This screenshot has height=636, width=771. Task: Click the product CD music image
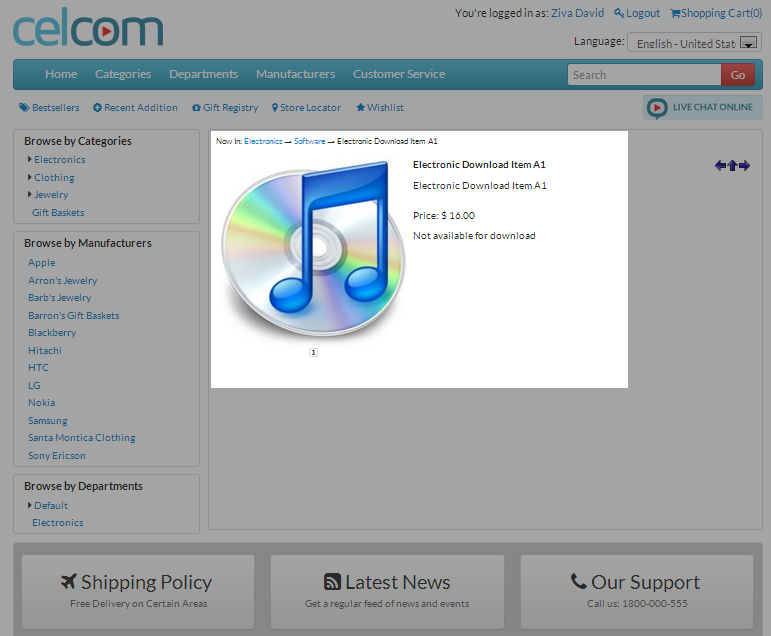(313, 249)
